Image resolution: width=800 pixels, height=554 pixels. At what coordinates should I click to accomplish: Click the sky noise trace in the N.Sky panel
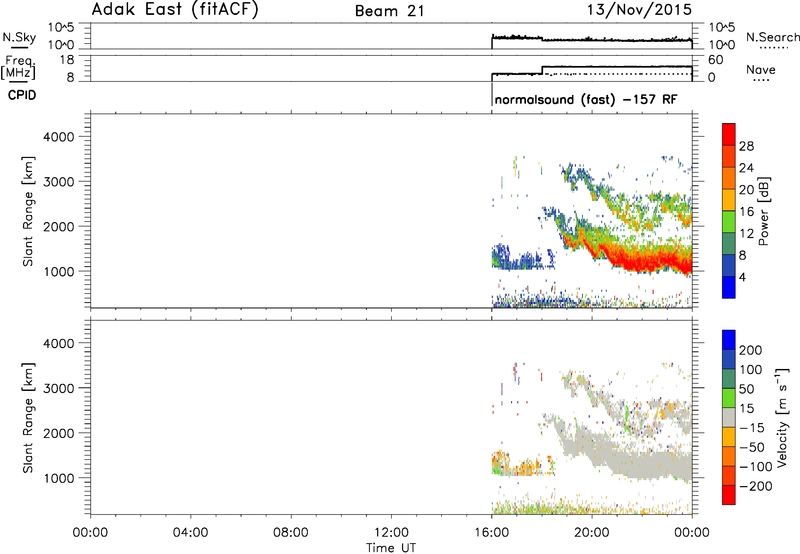click(x=592, y=39)
